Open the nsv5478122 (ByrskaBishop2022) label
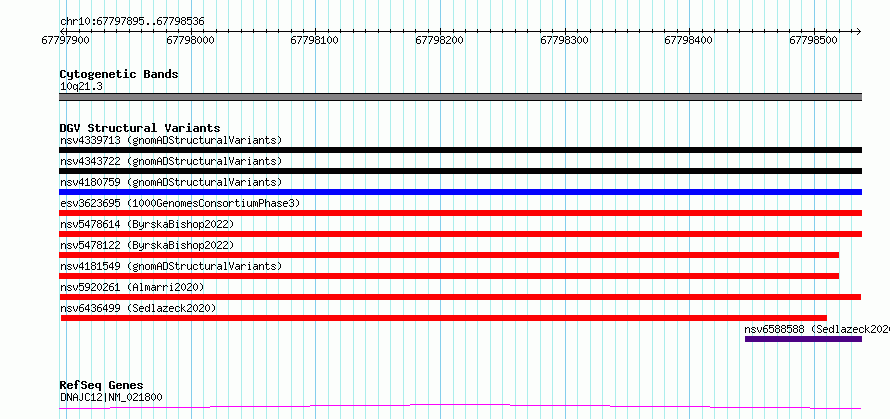Screen dimensions: 890x419 point(147,245)
